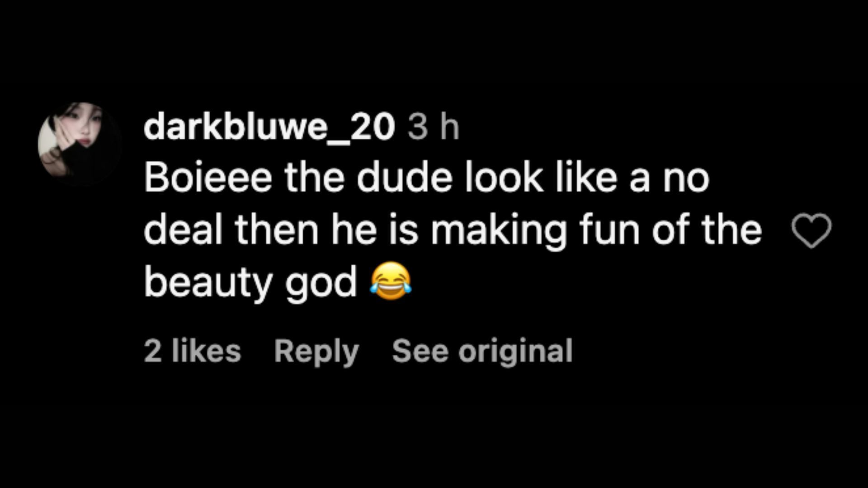Click the time posted label next to username

tap(433, 128)
